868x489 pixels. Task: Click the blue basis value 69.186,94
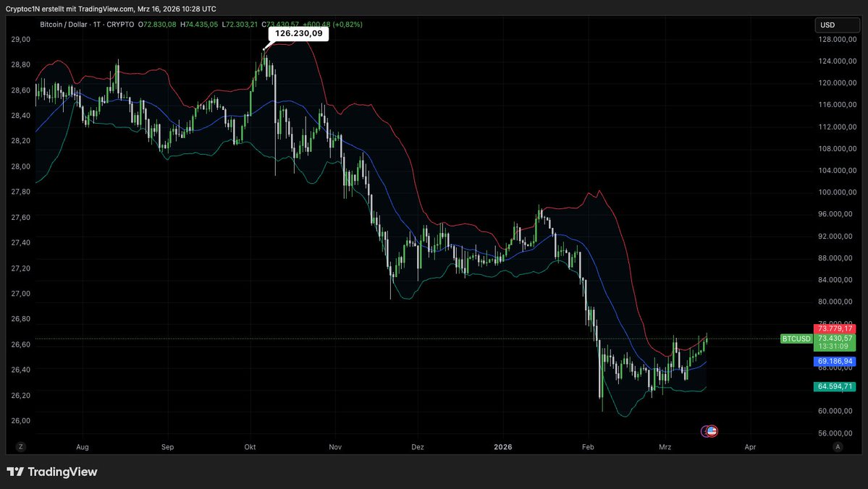(x=835, y=361)
